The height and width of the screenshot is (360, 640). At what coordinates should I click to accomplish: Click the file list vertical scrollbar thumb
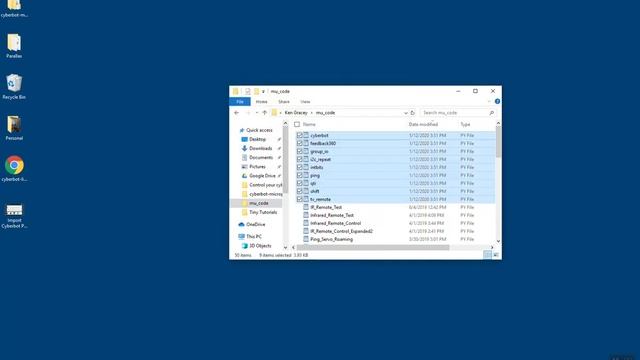tap(498, 142)
